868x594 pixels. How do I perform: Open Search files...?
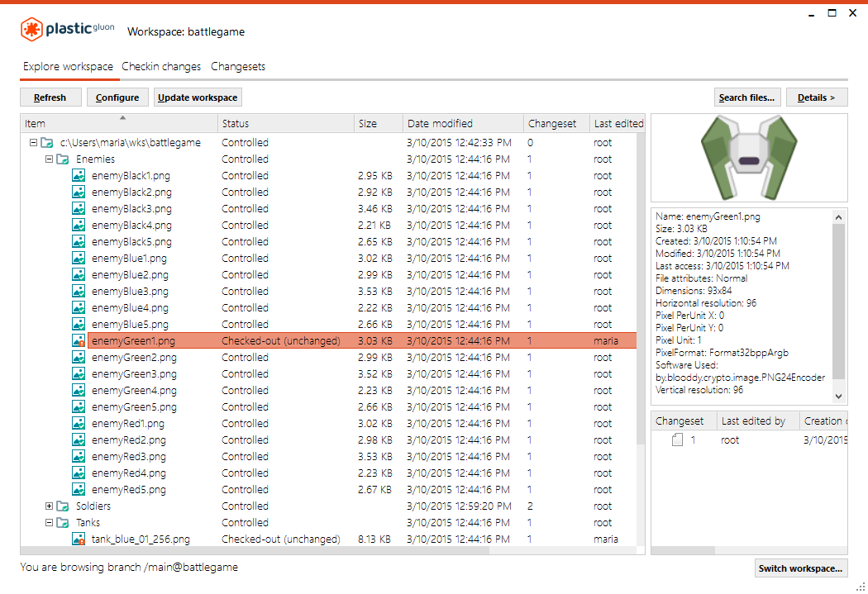(x=747, y=97)
